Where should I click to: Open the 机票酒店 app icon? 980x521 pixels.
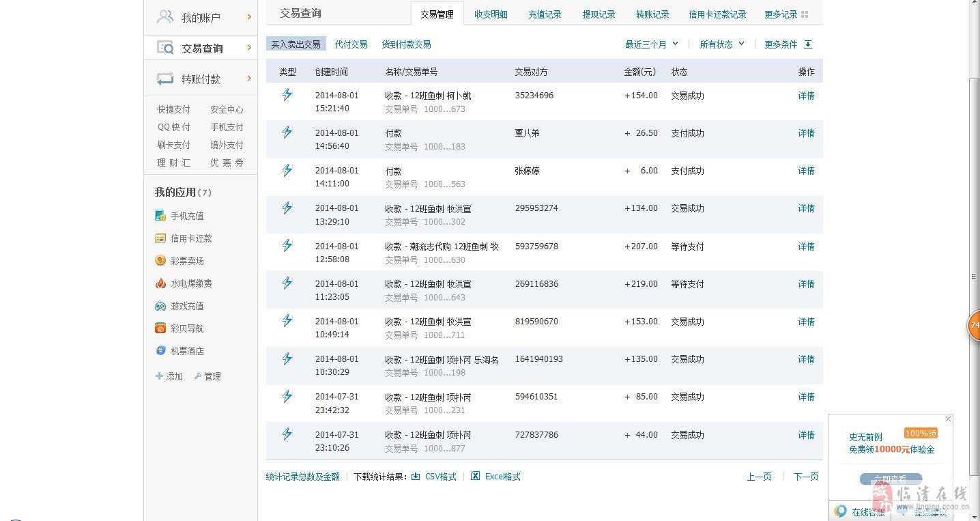pyautogui.click(x=160, y=351)
